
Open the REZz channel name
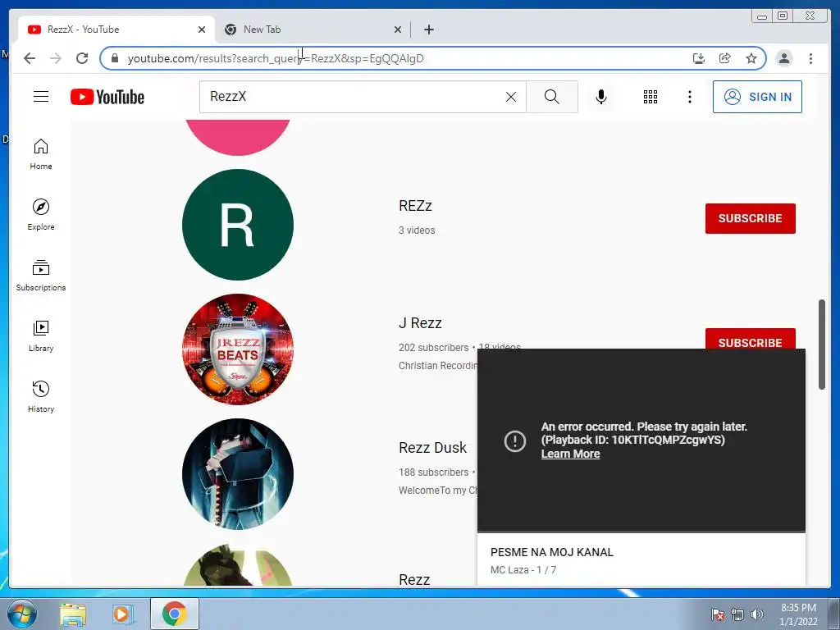pyautogui.click(x=415, y=206)
